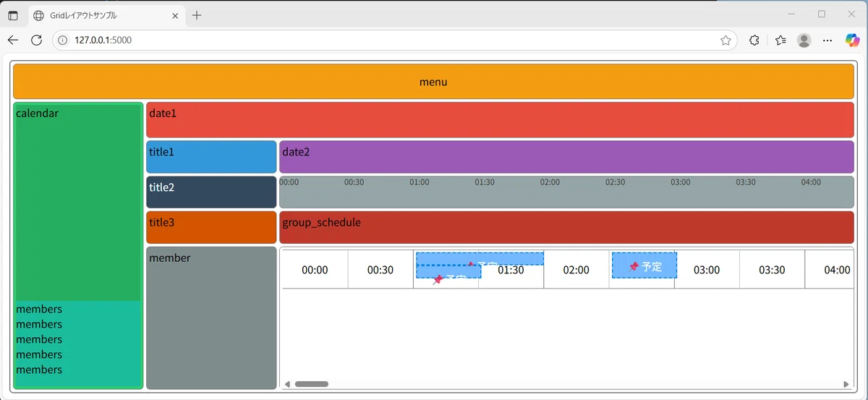The image size is (868, 400).
Task: Open a new tab with the plus button
Action: point(197,15)
